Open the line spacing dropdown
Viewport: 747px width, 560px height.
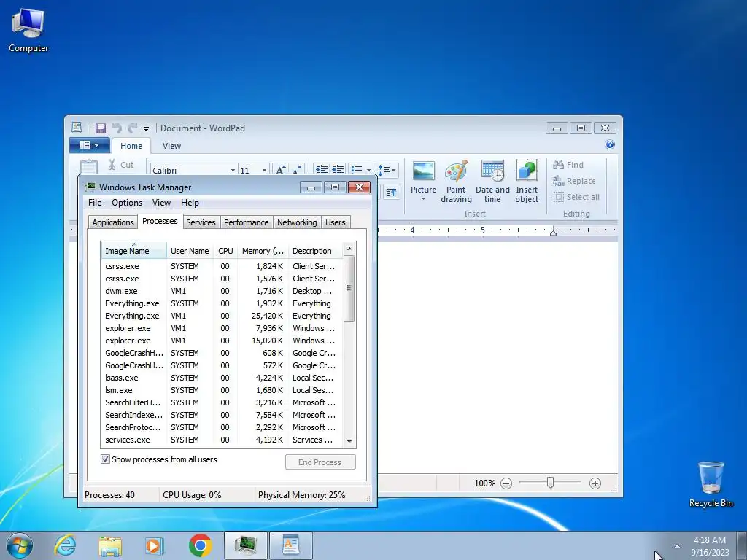(387, 170)
